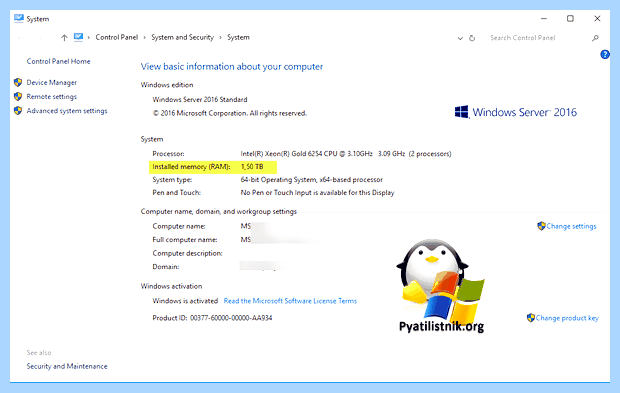
Task: Click the Installed memory (RAM) label
Action: [191, 167]
